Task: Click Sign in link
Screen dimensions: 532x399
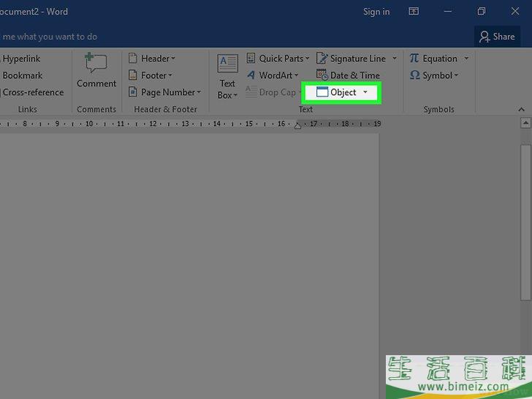Action: click(x=376, y=12)
